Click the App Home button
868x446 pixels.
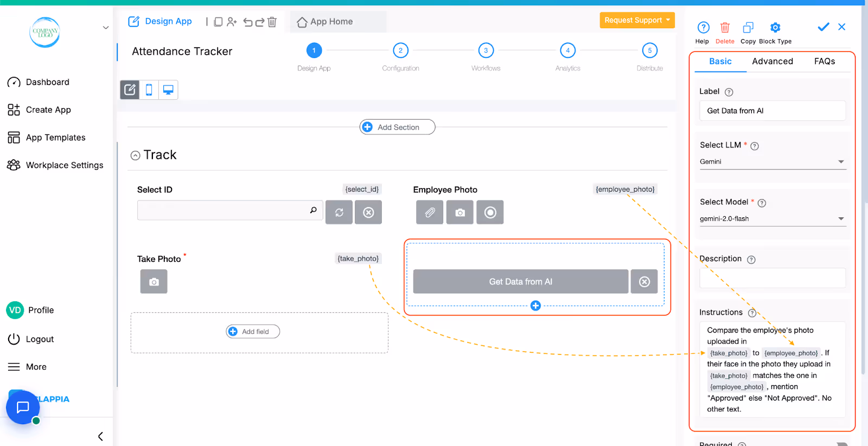click(338, 22)
